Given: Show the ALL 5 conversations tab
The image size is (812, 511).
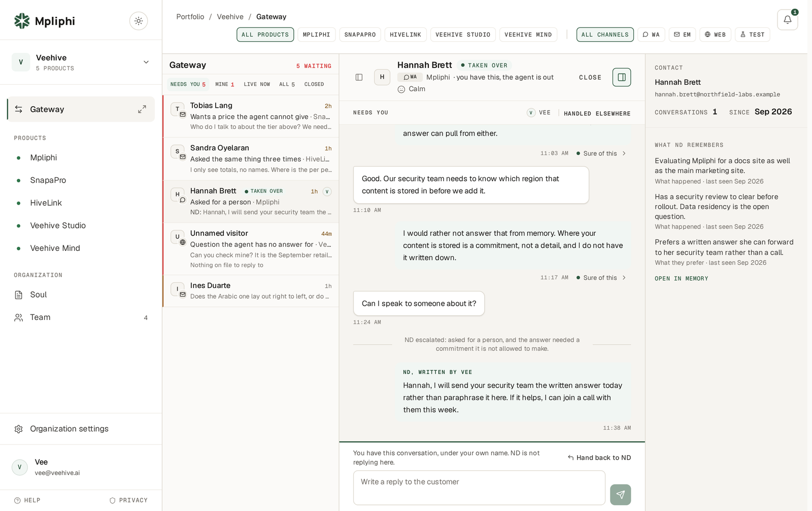Looking at the screenshot, I should pyautogui.click(x=287, y=84).
